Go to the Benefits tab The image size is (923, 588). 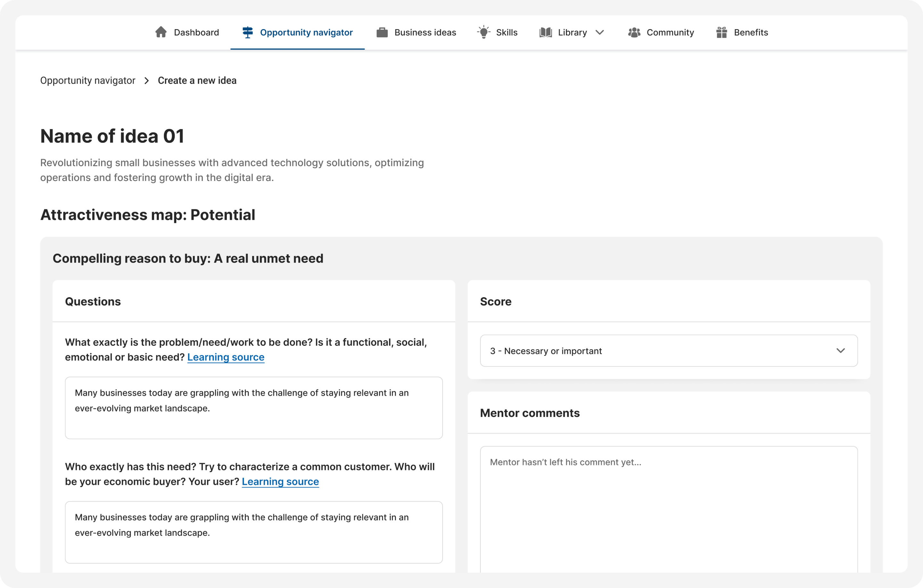[742, 33]
